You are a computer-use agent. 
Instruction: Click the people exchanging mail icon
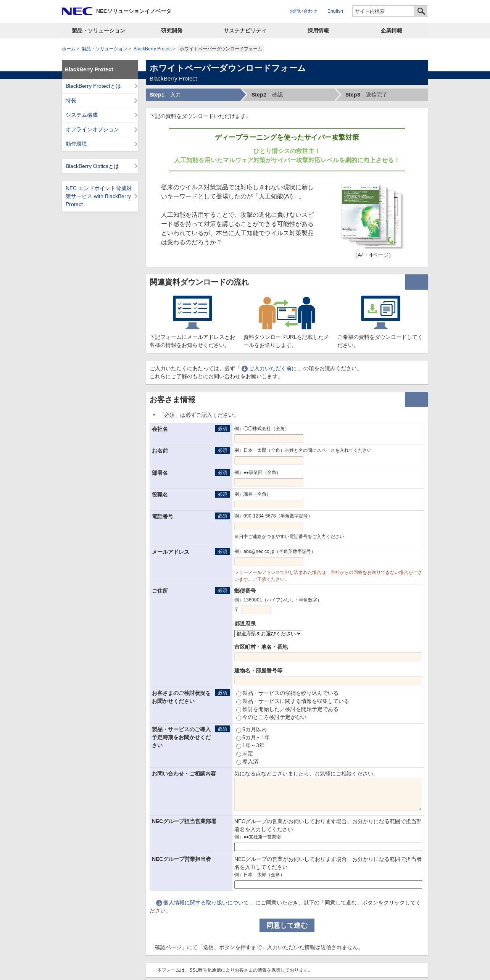click(x=287, y=313)
